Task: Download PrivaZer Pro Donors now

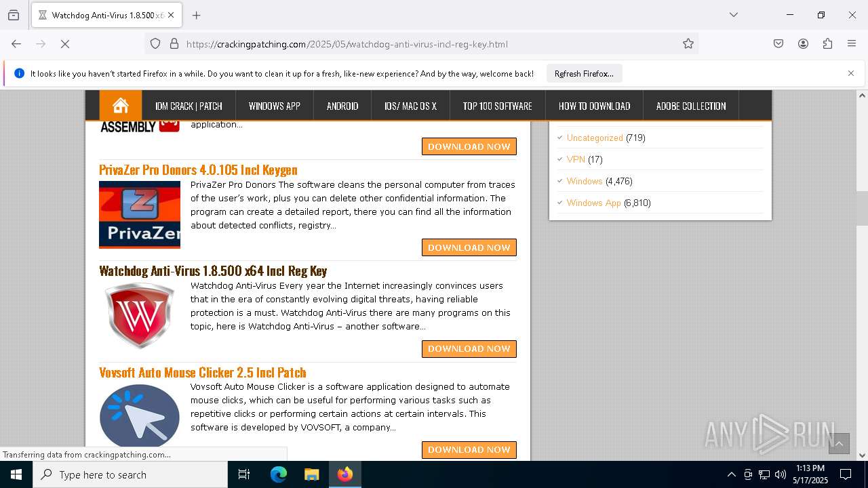Action: click(x=469, y=247)
